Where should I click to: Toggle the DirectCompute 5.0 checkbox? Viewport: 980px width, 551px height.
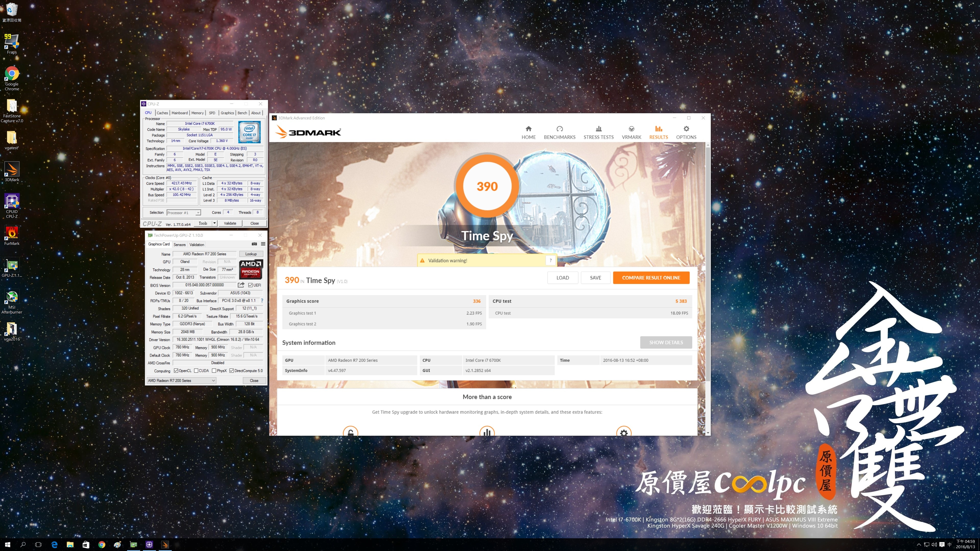tap(231, 370)
